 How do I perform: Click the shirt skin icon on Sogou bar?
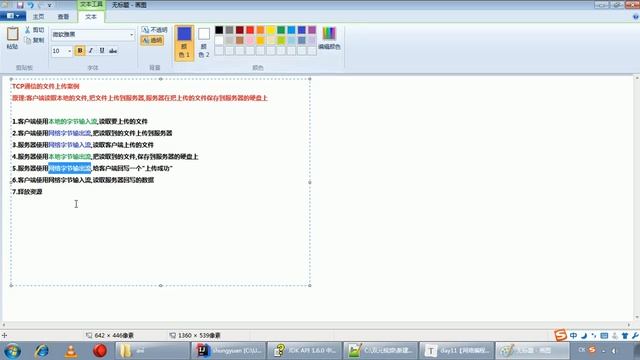pyautogui.click(x=625, y=336)
